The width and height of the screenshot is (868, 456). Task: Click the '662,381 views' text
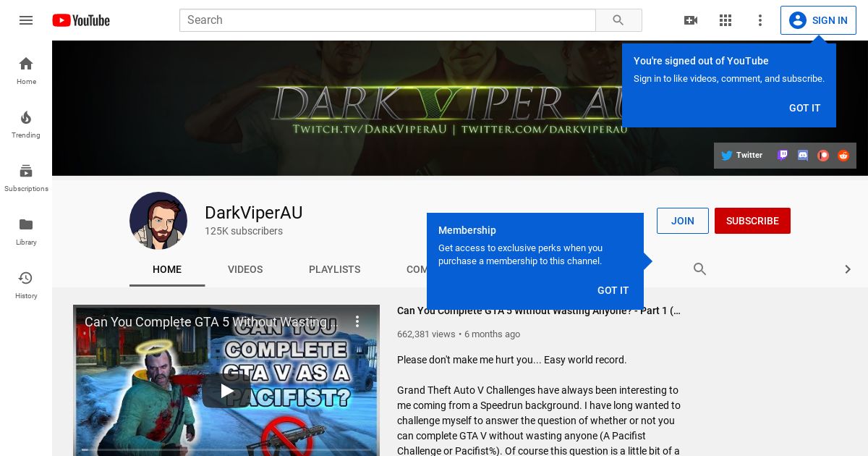coord(426,334)
